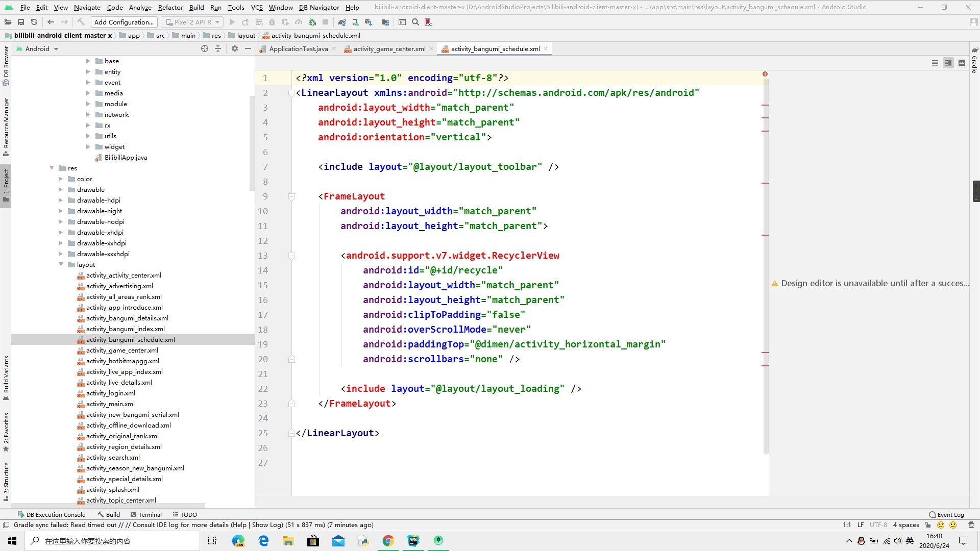Click the read-only lock icon in status bar
980x551 pixels.
tap(928, 524)
